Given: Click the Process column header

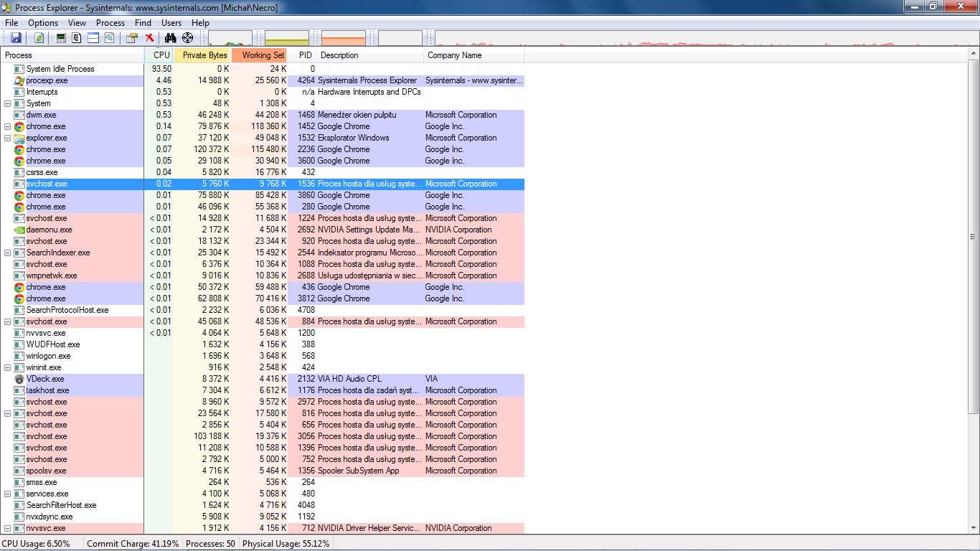Looking at the screenshot, I should (x=72, y=55).
